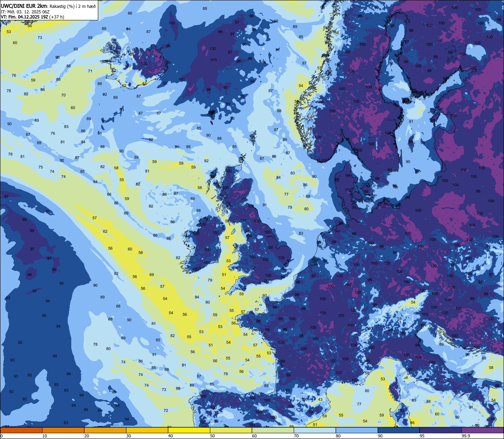The width and height of the screenshot is (504, 439).
Task: Click the legend tick label '40'
Action: (x=170, y=436)
